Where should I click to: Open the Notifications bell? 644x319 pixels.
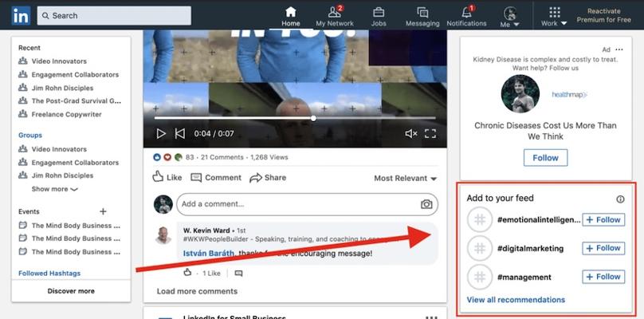[466, 12]
